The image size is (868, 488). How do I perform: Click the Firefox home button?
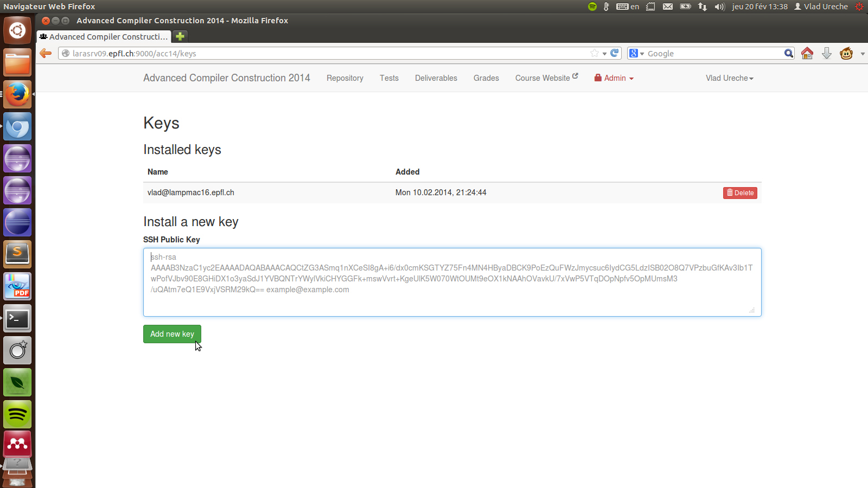click(807, 53)
